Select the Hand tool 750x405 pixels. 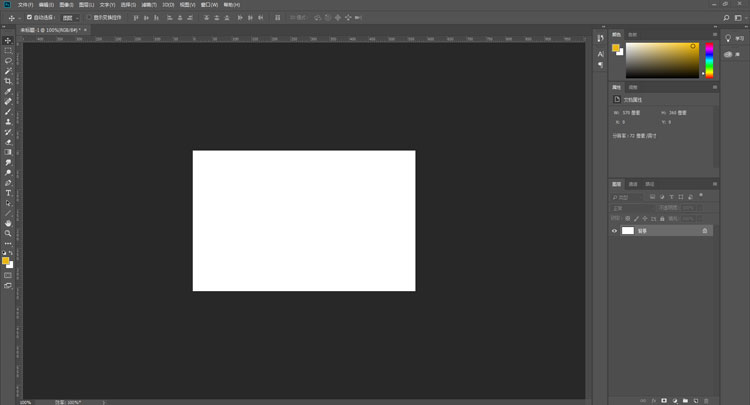tap(8, 223)
